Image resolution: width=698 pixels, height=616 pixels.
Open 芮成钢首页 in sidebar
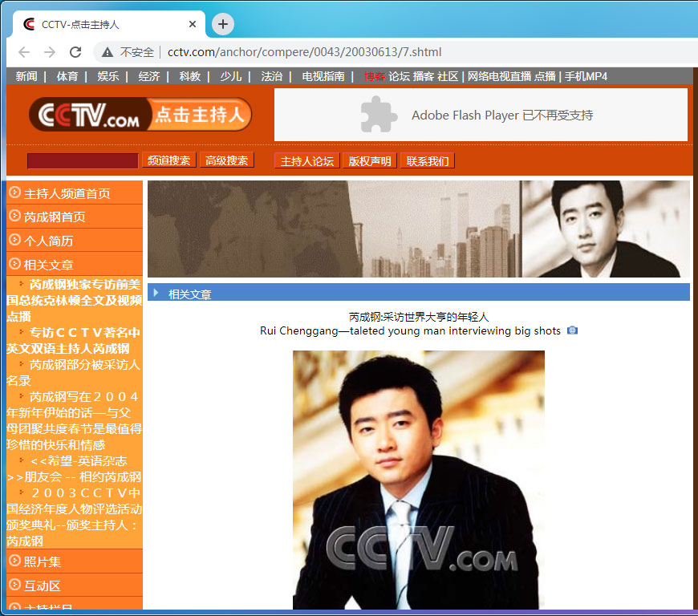(x=55, y=217)
